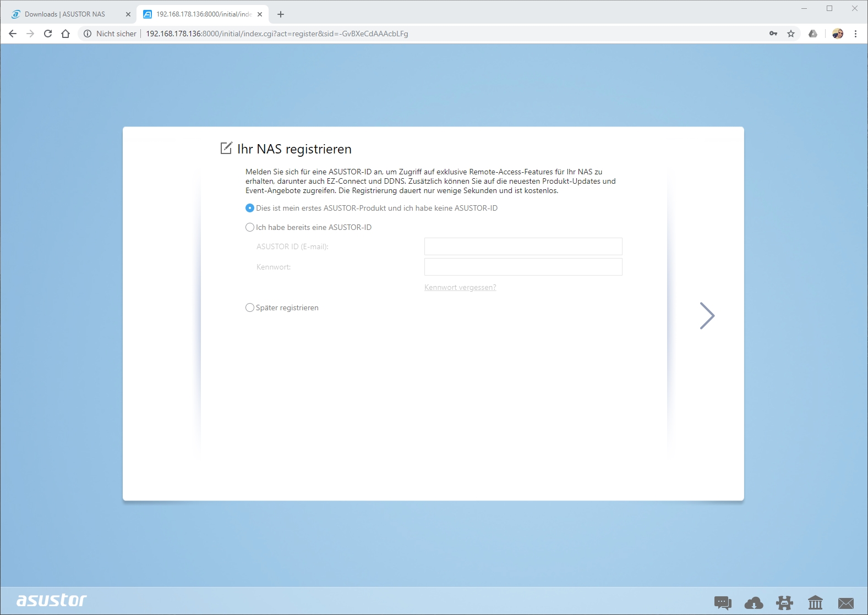Go to the browser home page
This screenshot has height=615, width=868.
point(65,34)
